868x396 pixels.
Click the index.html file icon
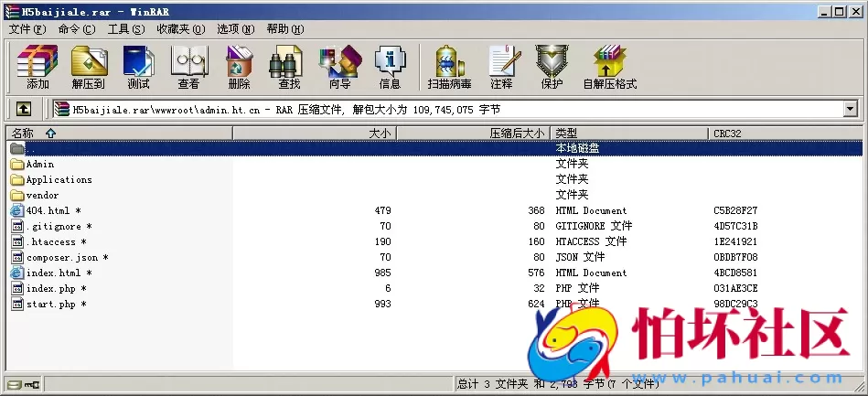pos(17,273)
